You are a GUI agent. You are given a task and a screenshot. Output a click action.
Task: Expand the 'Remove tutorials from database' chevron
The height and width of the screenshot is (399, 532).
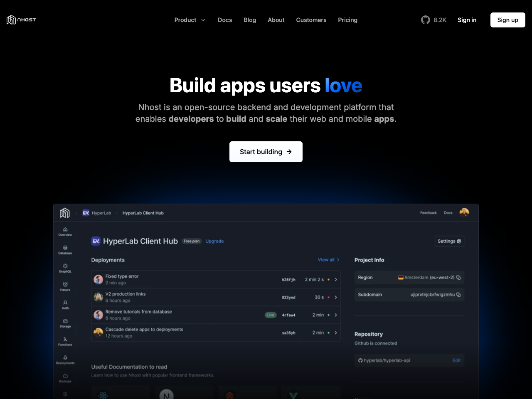(x=336, y=315)
